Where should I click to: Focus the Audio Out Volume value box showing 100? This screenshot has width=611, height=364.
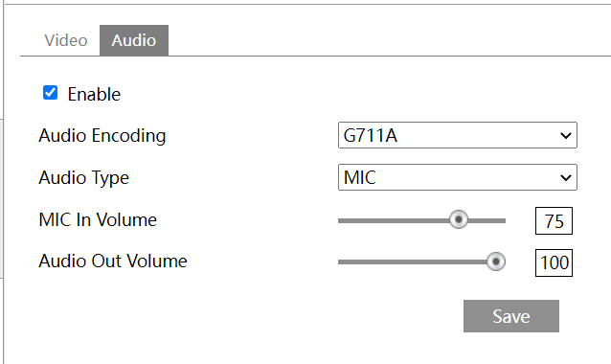(554, 262)
